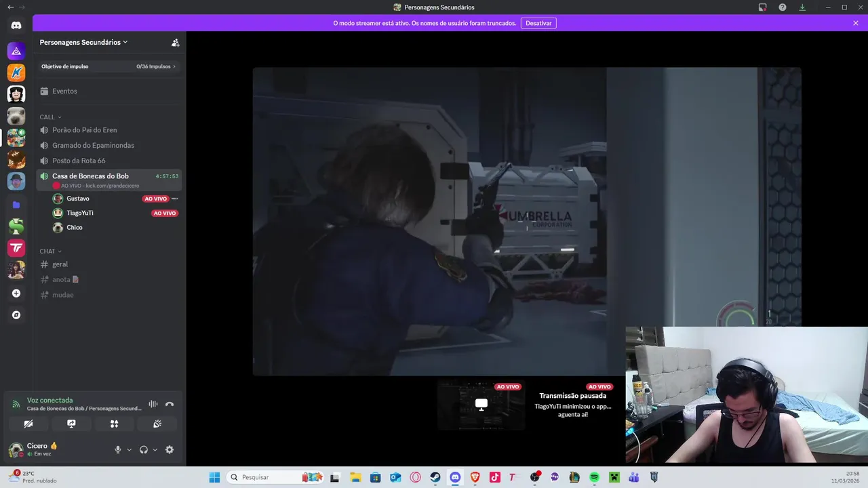Select Casa de Bonecas do Bob channel
This screenshot has width=868, height=488.
point(109,180)
